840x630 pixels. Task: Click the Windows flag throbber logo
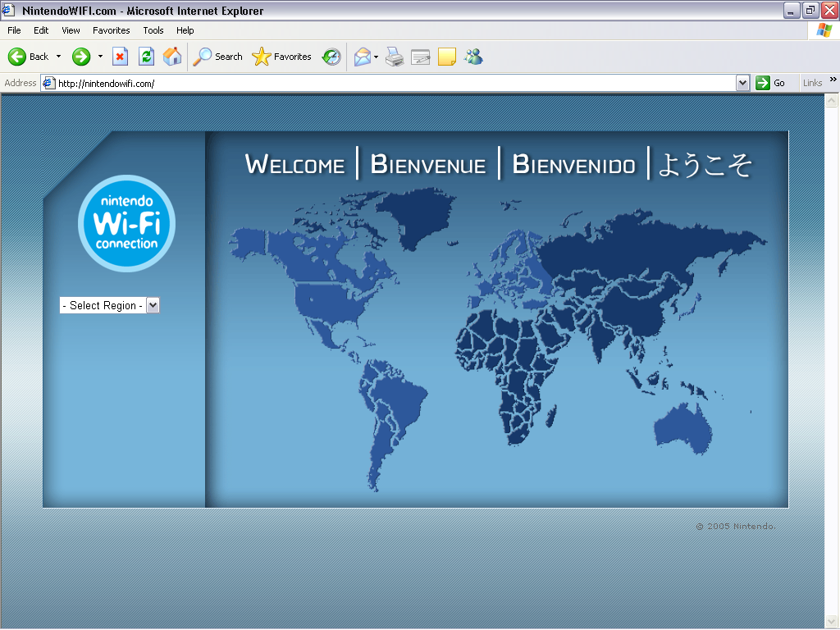pos(824,30)
